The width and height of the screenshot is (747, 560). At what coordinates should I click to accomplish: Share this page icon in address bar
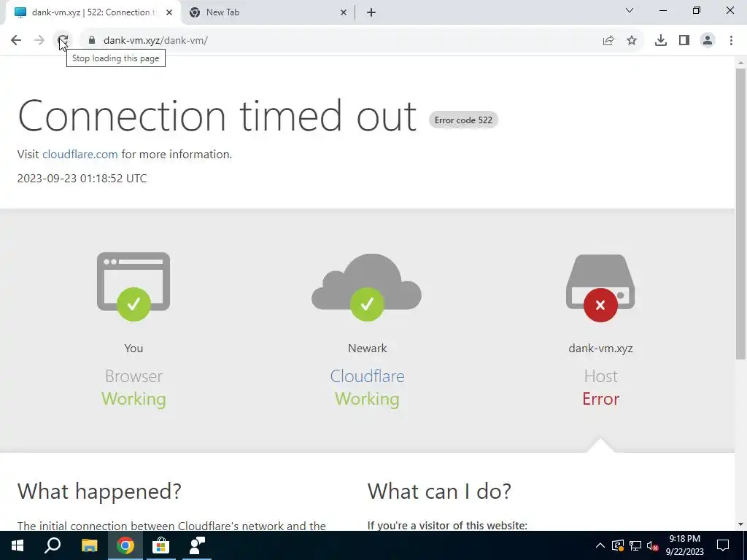(x=608, y=41)
